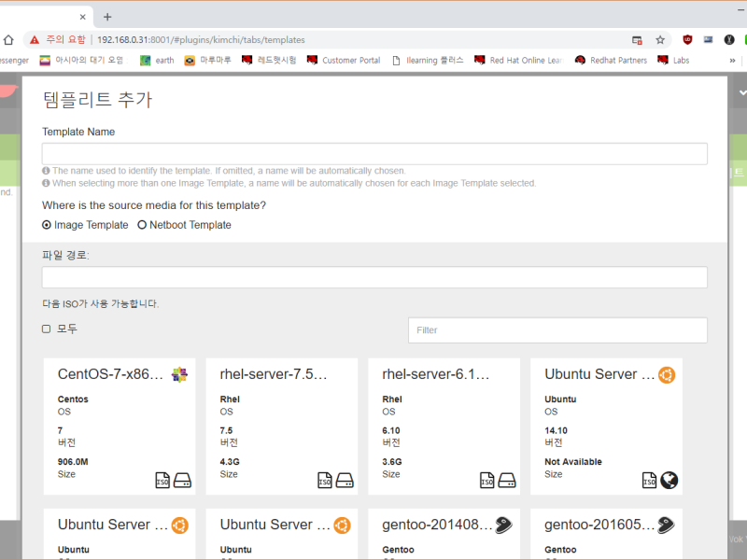The height and width of the screenshot is (560, 747).
Task: Focus the Filter search box
Action: (557, 330)
